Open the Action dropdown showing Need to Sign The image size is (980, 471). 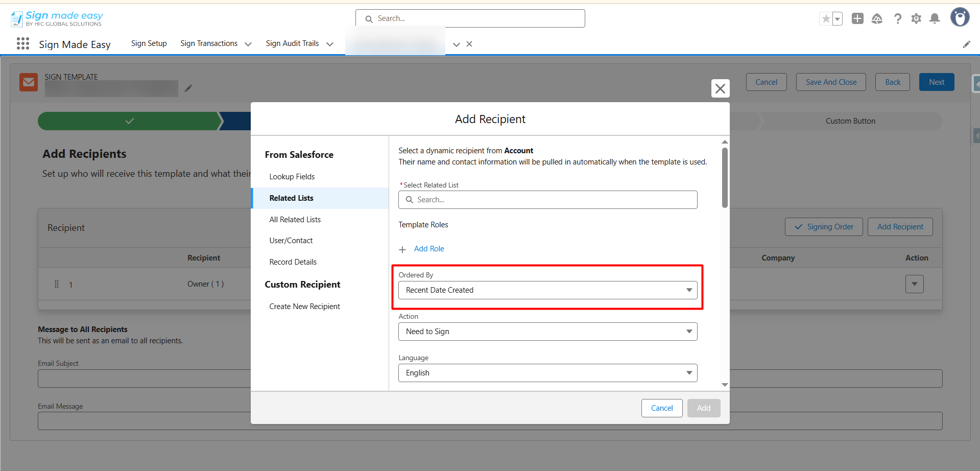(x=547, y=332)
